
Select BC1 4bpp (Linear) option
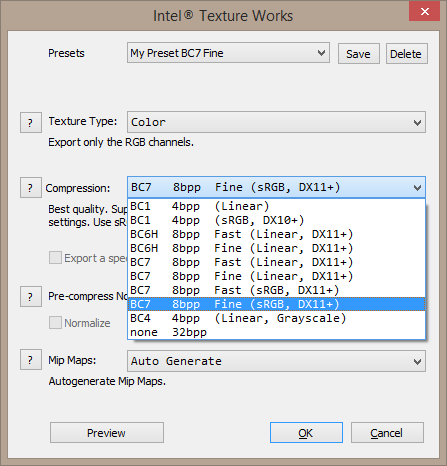(276, 206)
